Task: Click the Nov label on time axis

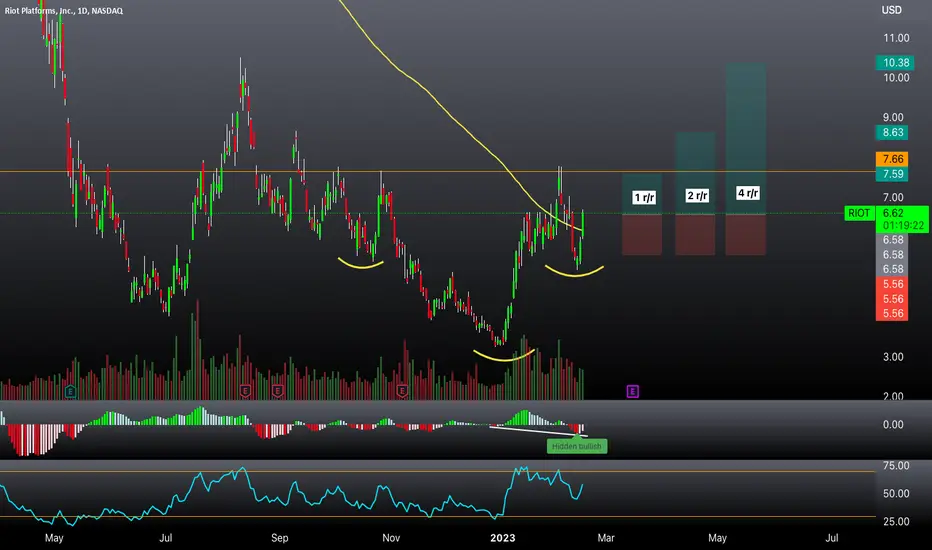Action: coord(391,538)
